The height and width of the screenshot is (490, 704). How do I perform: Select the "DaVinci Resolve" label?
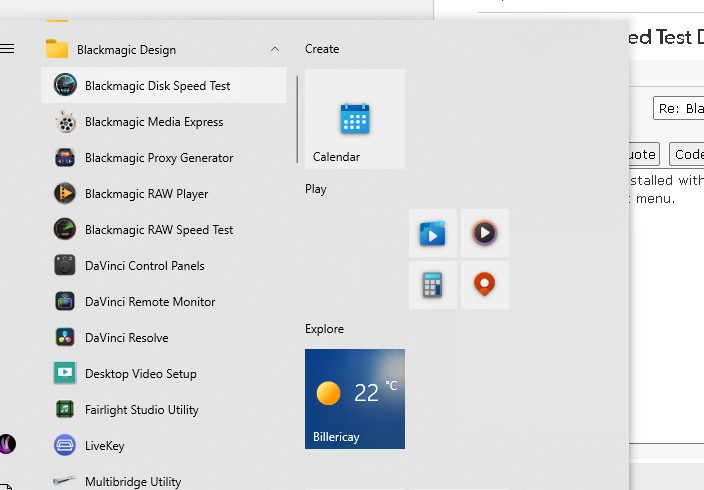[x=127, y=338]
